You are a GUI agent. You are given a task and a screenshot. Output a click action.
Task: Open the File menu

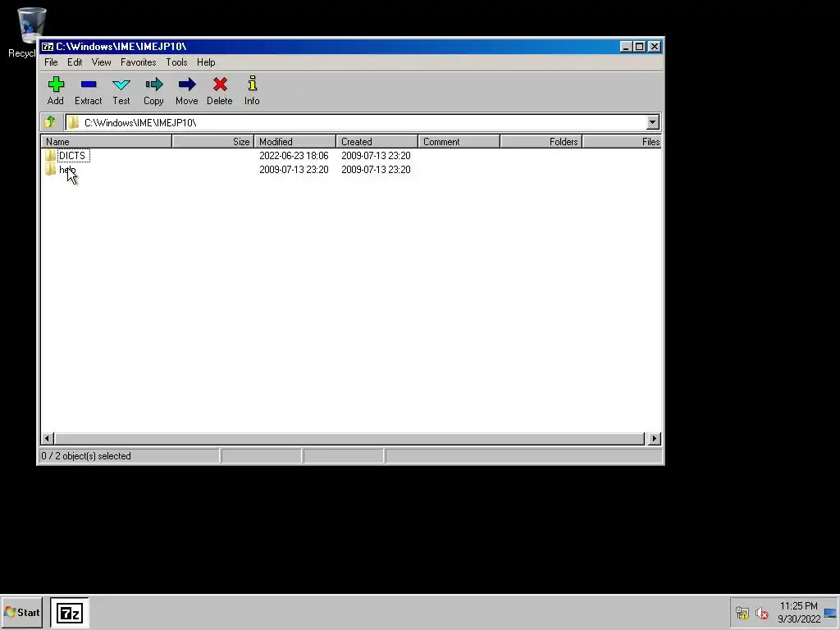(x=51, y=62)
